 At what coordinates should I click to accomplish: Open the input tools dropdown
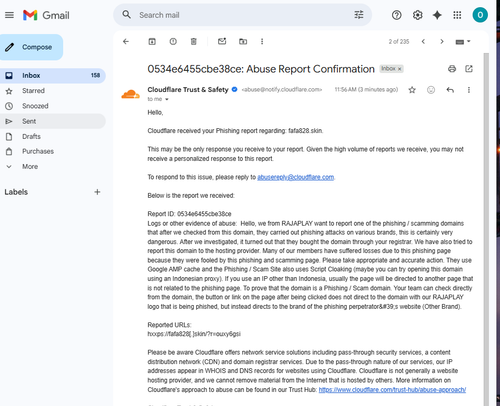463,42
